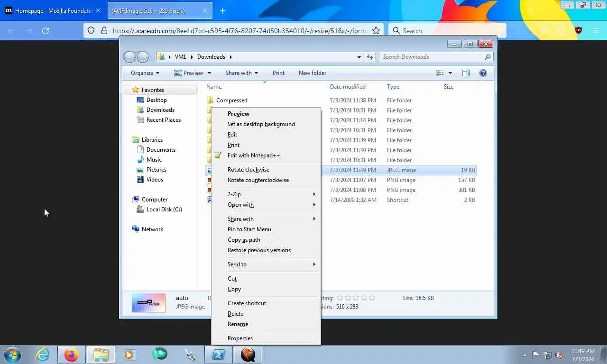
Task: Set rating to one star
Action: [x=340, y=298]
